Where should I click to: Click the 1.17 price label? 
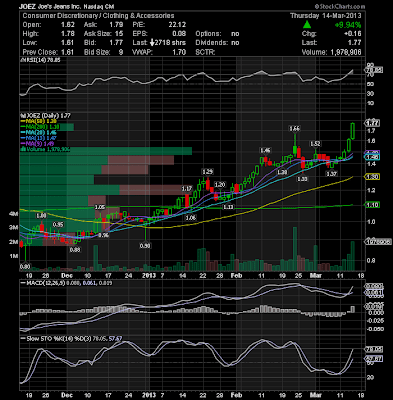[x=187, y=189]
